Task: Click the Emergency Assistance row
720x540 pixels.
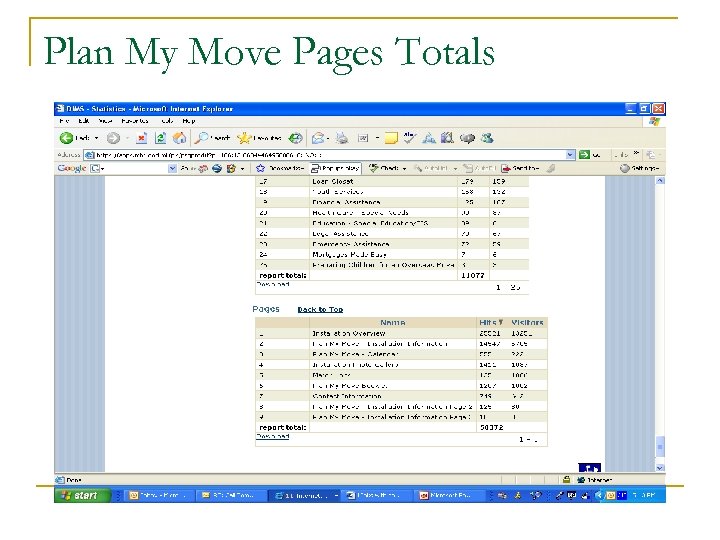Action: [392, 244]
